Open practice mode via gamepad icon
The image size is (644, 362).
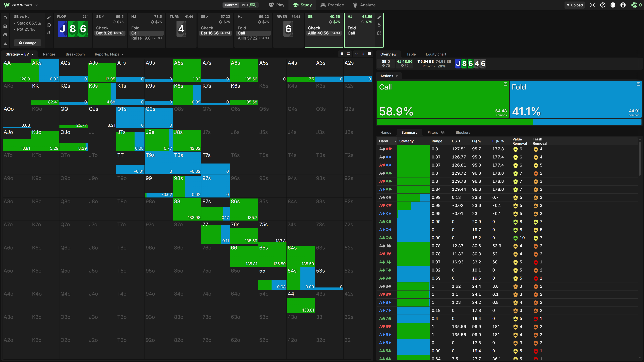pyautogui.click(x=5, y=34)
